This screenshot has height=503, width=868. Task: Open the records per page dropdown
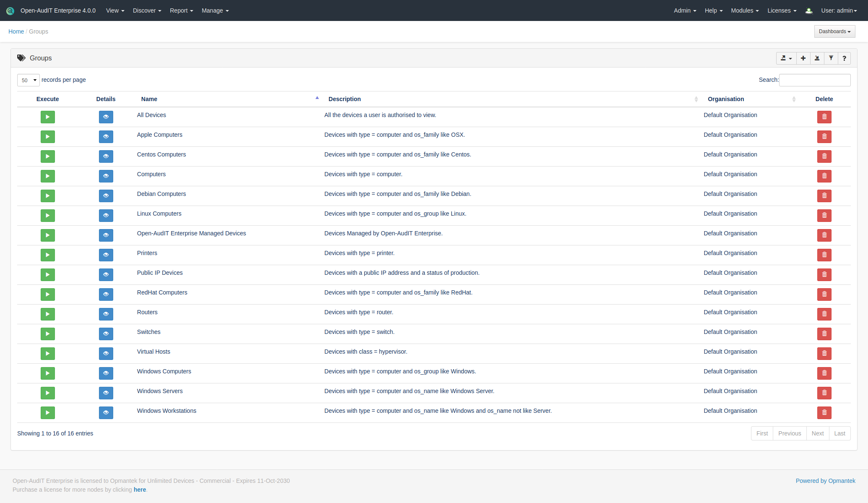point(29,80)
